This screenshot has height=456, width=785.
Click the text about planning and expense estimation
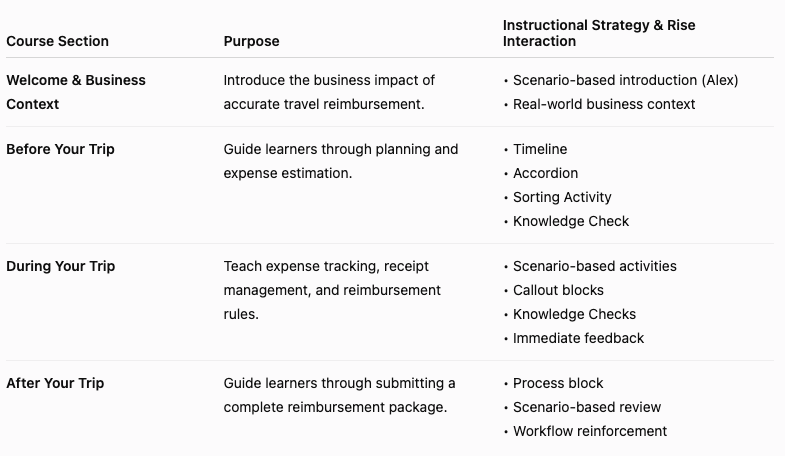[x=340, y=161]
